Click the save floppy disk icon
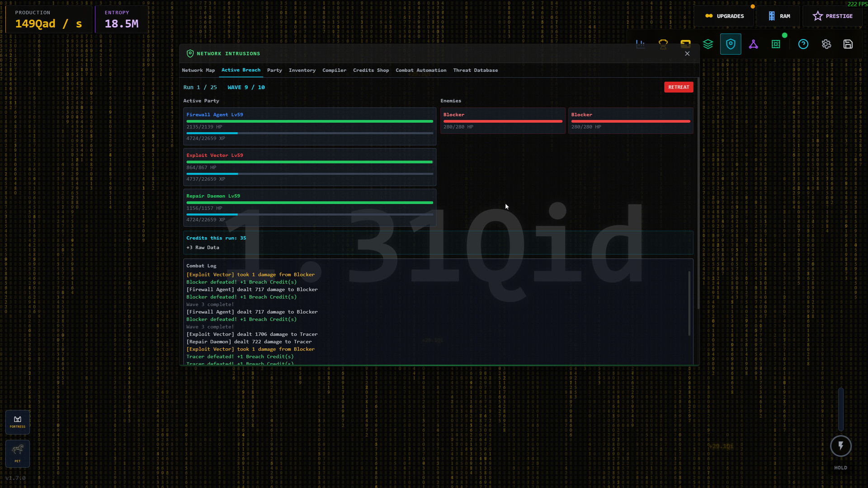This screenshot has width=868, height=488. coord(848,44)
